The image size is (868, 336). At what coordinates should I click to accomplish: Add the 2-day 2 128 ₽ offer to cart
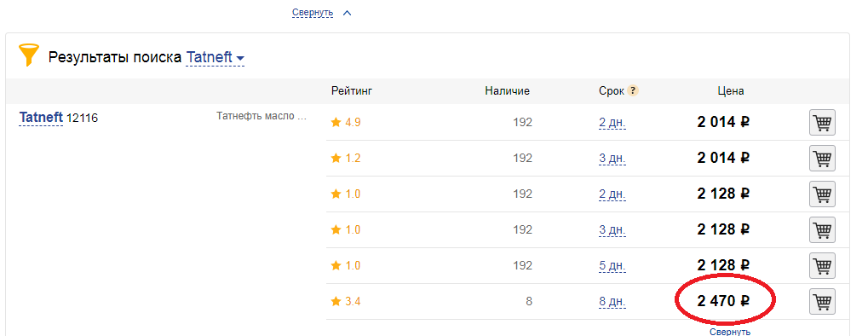pos(822,194)
